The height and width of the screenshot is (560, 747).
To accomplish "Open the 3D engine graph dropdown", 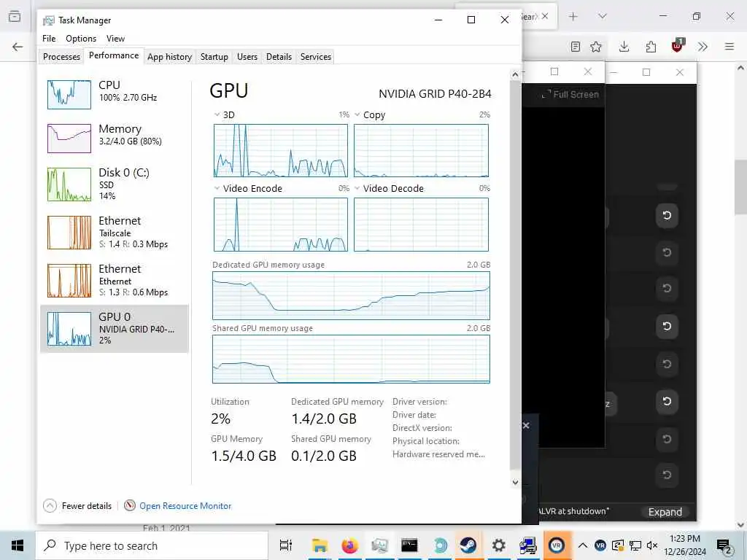I will [217, 114].
